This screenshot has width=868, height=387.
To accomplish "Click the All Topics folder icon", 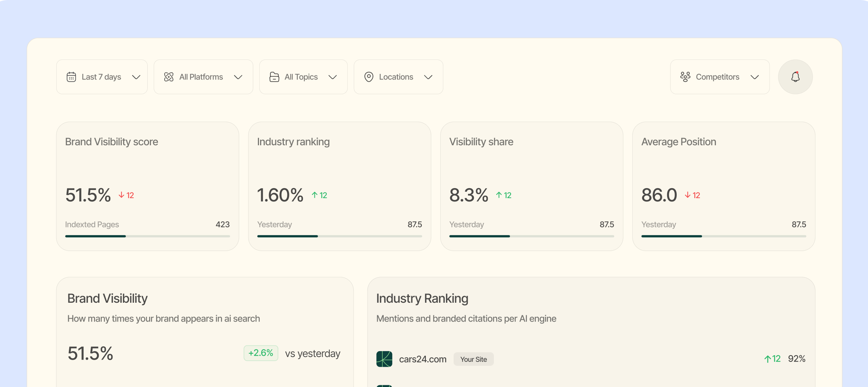I will [274, 77].
